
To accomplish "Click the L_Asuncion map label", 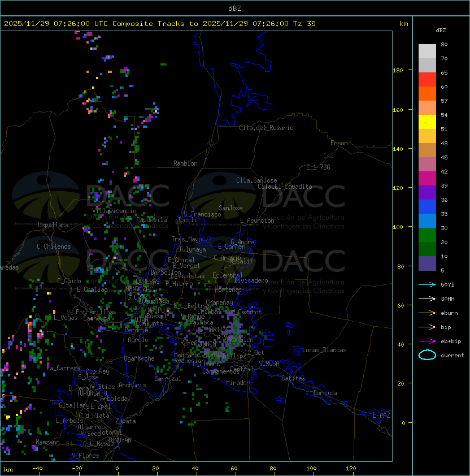I will pos(257,220).
